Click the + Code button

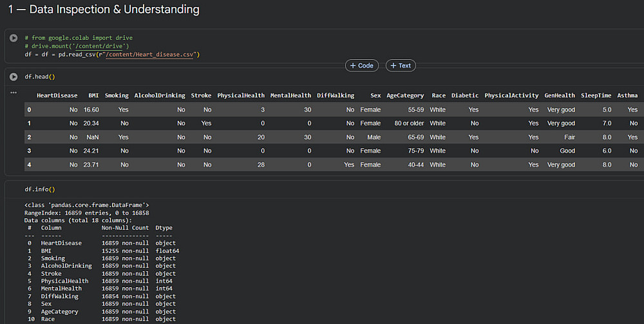361,66
